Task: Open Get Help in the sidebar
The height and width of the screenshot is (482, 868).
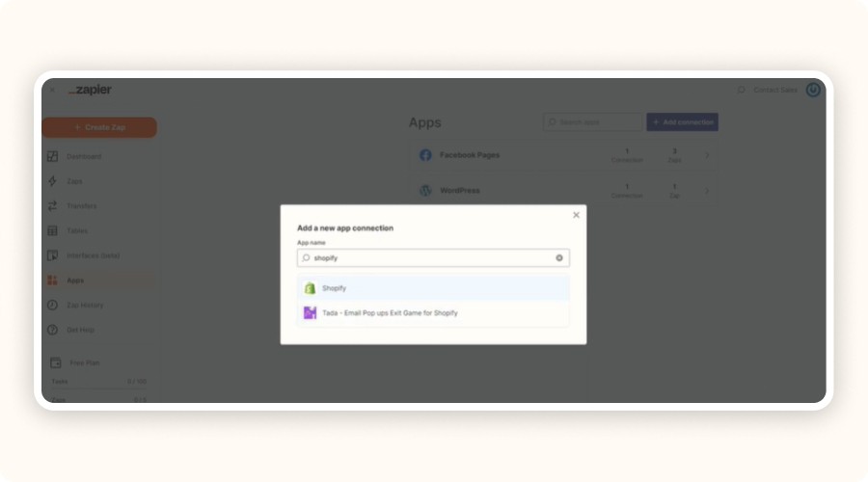Action: (80, 330)
